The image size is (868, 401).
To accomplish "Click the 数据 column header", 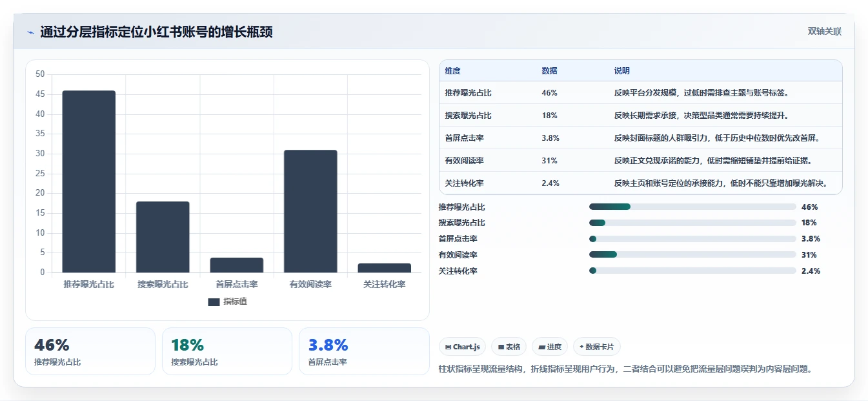I will coord(550,71).
